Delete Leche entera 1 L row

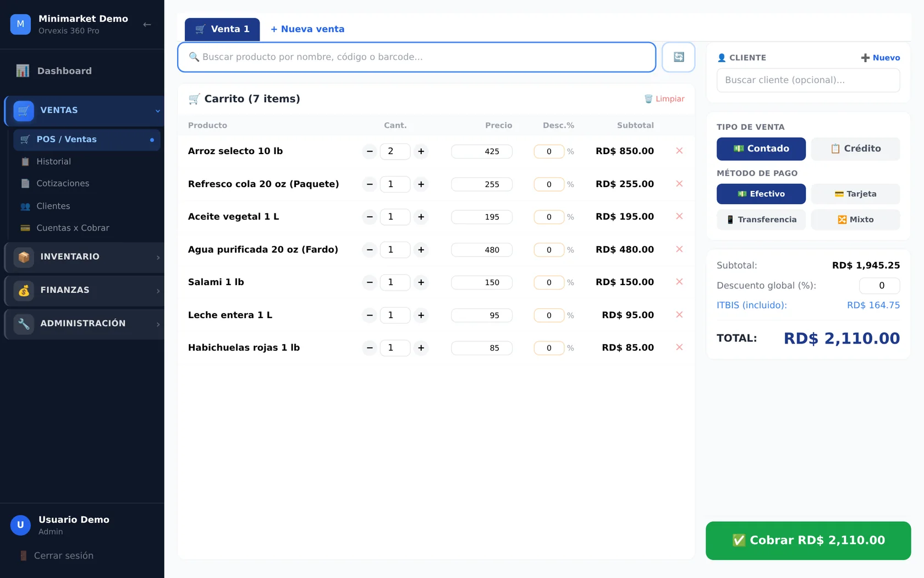point(679,315)
